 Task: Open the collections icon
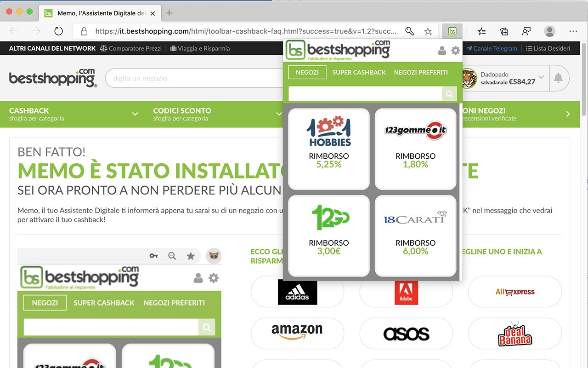tap(504, 31)
